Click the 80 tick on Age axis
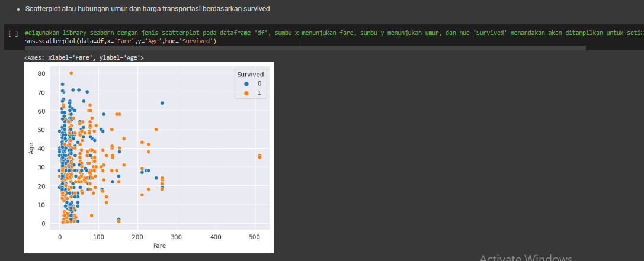Viewport: 644px width, 261px height. (41, 73)
